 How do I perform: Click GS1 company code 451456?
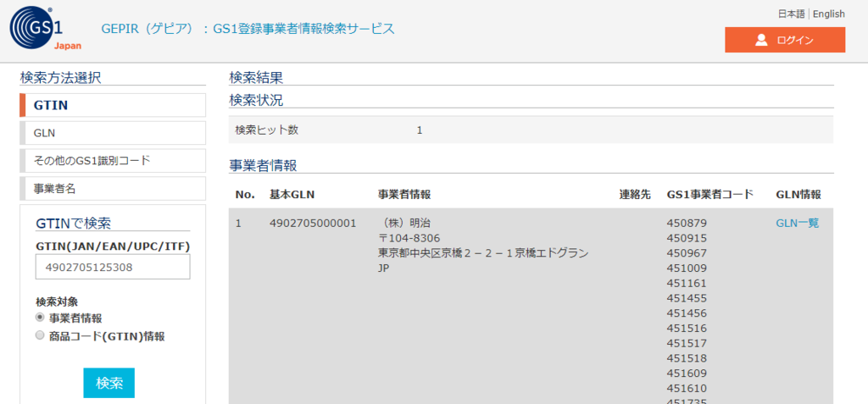687,313
